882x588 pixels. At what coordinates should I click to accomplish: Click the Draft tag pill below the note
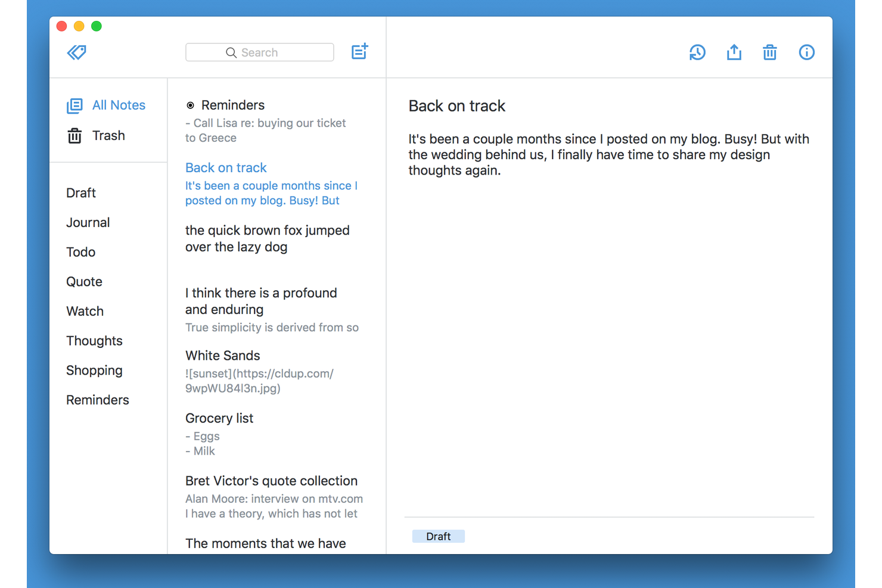pos(438,536)
